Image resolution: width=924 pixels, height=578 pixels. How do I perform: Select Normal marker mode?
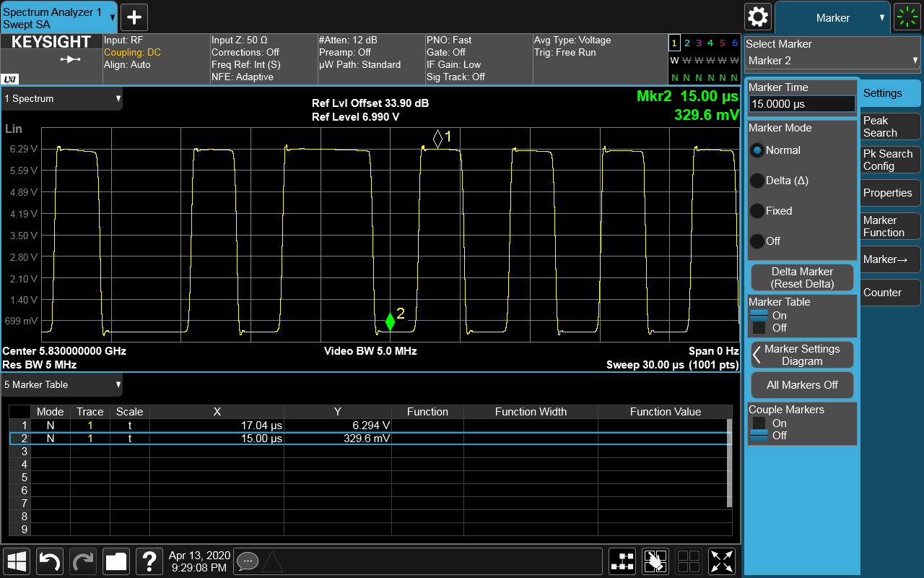click(x=775, y=150)
